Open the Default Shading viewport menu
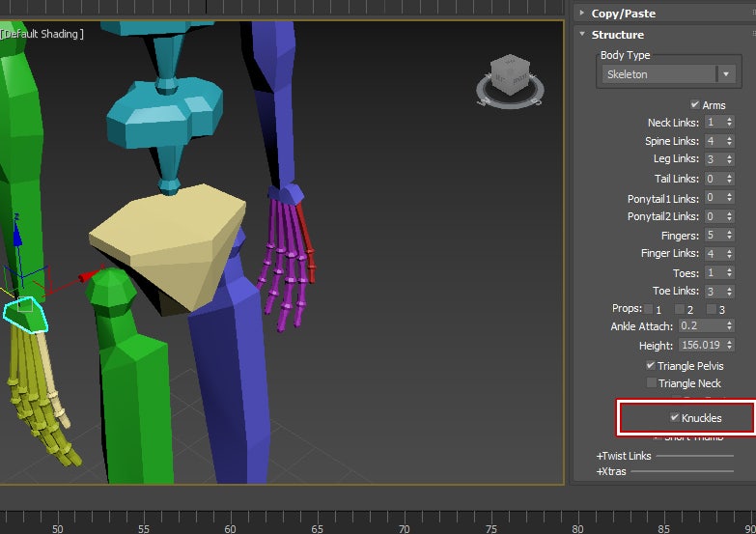The height and width of the screenshot is (534, 756). click(43, 34)
